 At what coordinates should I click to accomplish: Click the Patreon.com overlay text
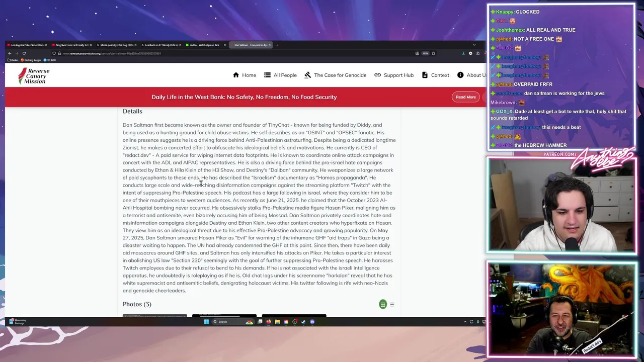coord(560,154)
